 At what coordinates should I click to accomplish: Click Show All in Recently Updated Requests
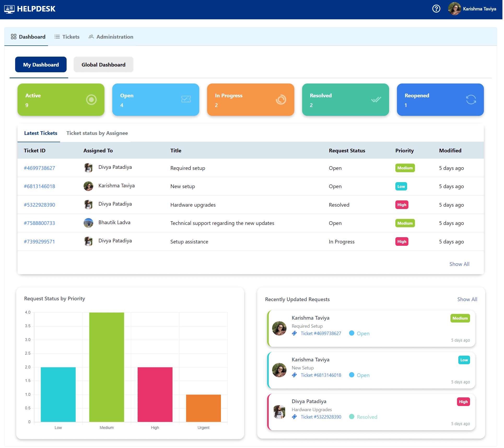467,299
